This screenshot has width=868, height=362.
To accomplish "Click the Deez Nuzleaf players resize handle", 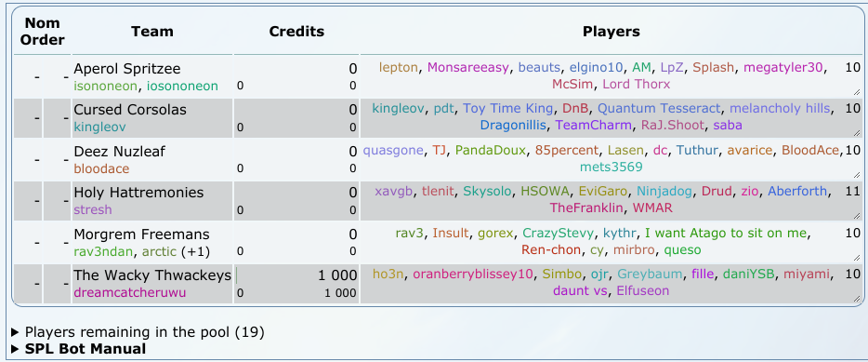I will (856, 175).
